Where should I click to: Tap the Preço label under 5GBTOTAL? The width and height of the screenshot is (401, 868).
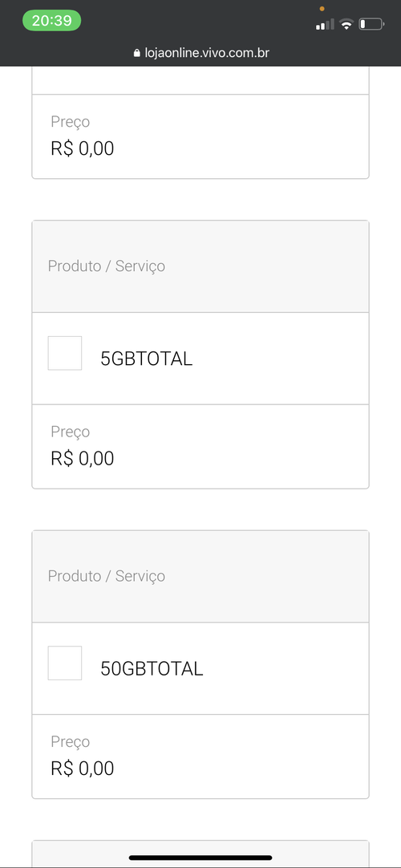71,432
